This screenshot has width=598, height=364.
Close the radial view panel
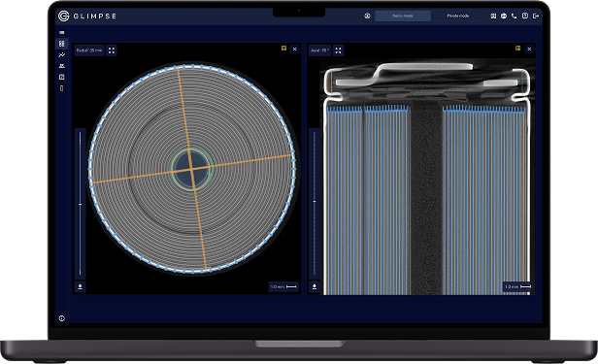(x=294, y=50)
